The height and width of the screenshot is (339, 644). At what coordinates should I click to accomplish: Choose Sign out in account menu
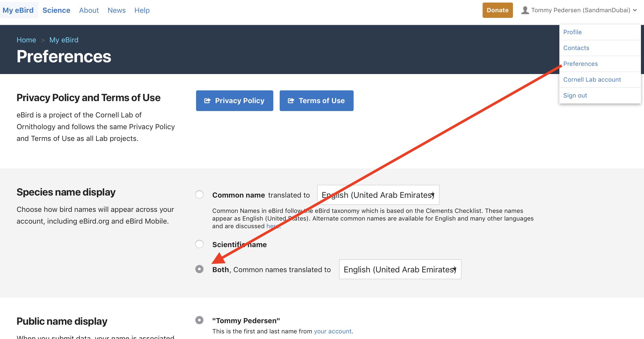tap(600, 95)
